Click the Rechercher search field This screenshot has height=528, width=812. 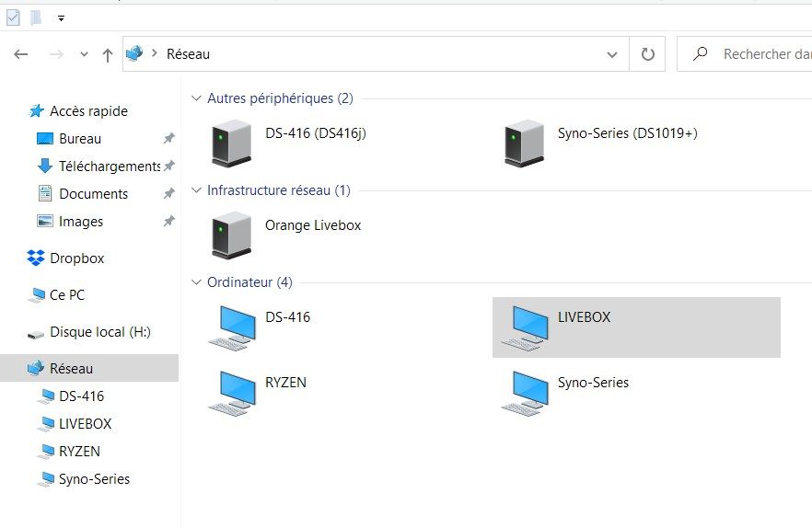tap(755, 54)
